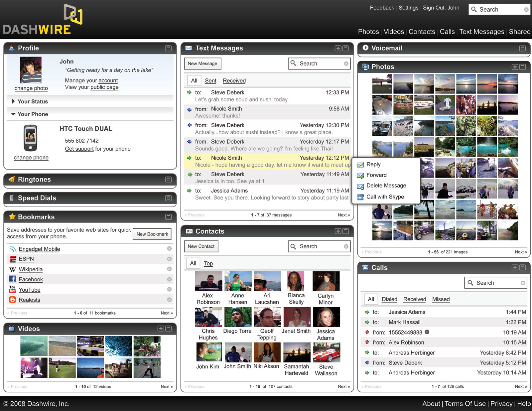Image resolution: width=532 pixels, height=411 pixels.
Task: Remove the ESPN bookmark
Action: pos(169,259)
